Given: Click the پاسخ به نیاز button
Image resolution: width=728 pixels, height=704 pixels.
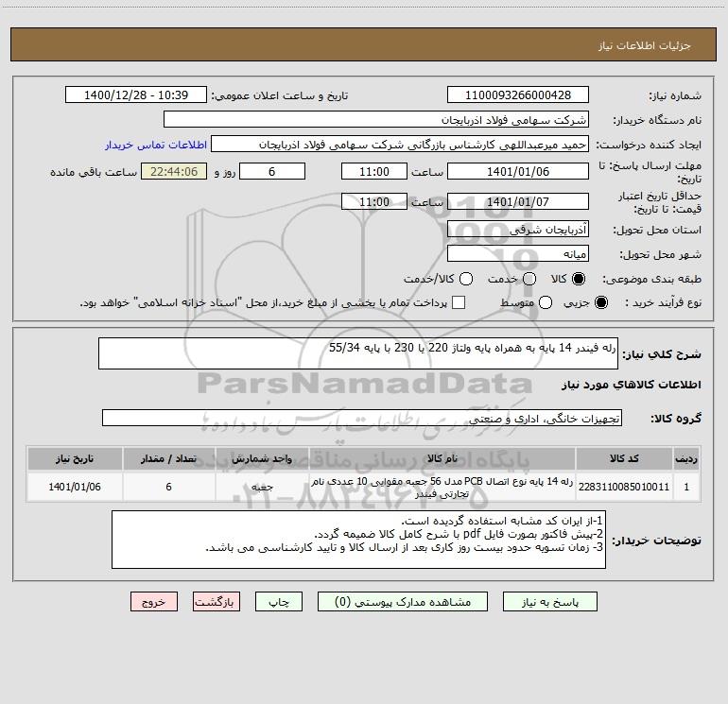Looking at the screenshot, I should click(x=550, y=602).
